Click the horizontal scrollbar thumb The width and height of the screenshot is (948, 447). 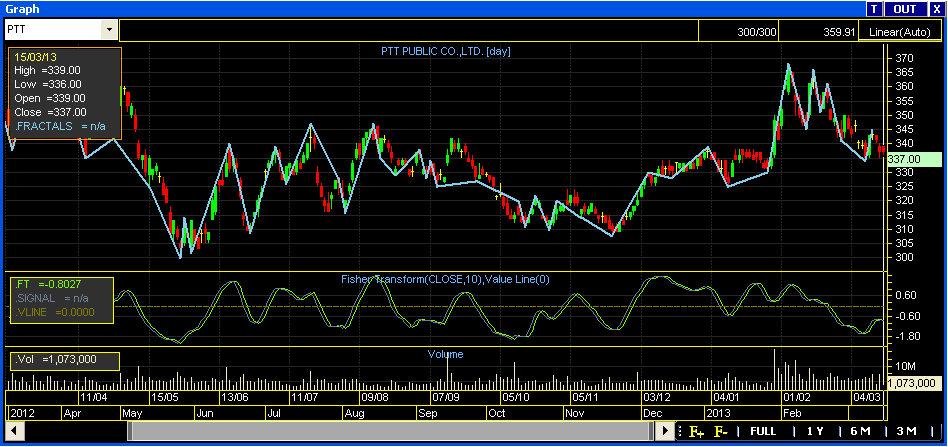391,431
